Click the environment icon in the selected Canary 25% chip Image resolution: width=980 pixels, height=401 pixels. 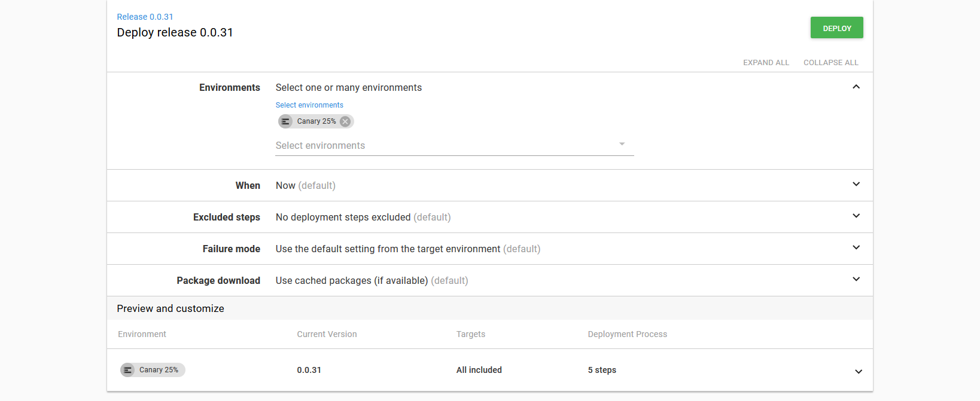pyautogui.click(x=285, y=121)
